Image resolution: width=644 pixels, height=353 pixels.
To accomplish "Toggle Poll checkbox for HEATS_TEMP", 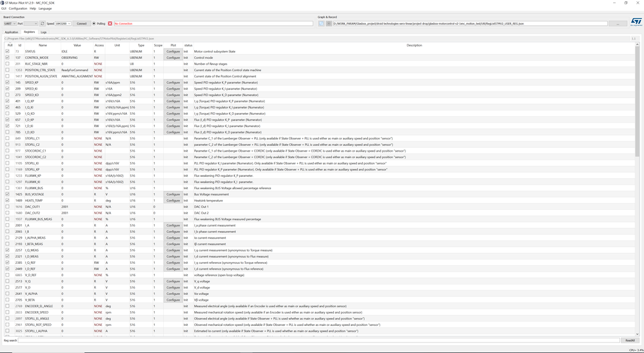I will click(x=7, y=201).
